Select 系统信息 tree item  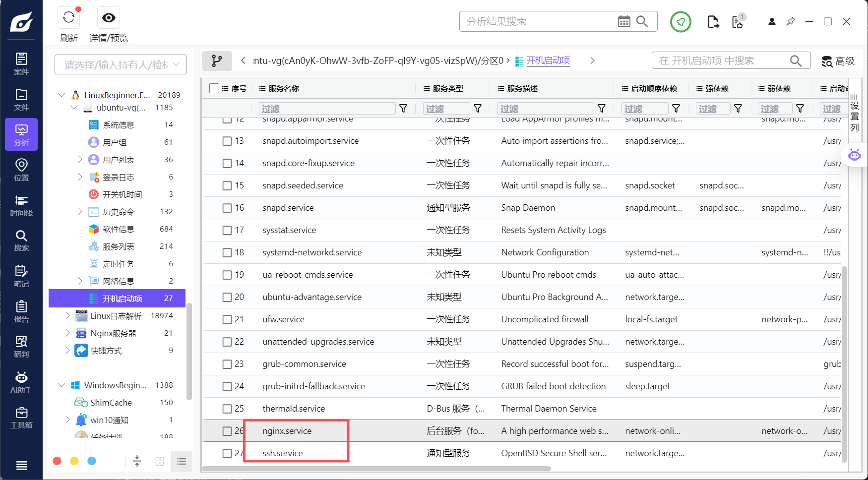(x=118, y=125)
